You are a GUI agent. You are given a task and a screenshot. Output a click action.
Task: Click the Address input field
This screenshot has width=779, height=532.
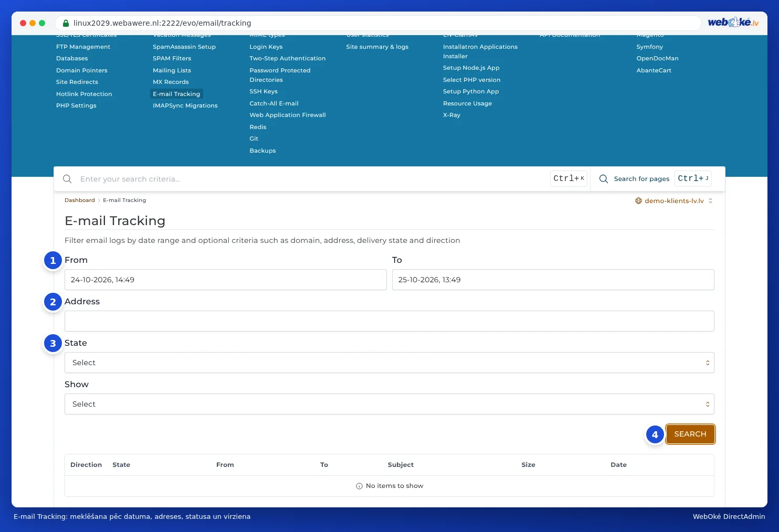(389, 321)
